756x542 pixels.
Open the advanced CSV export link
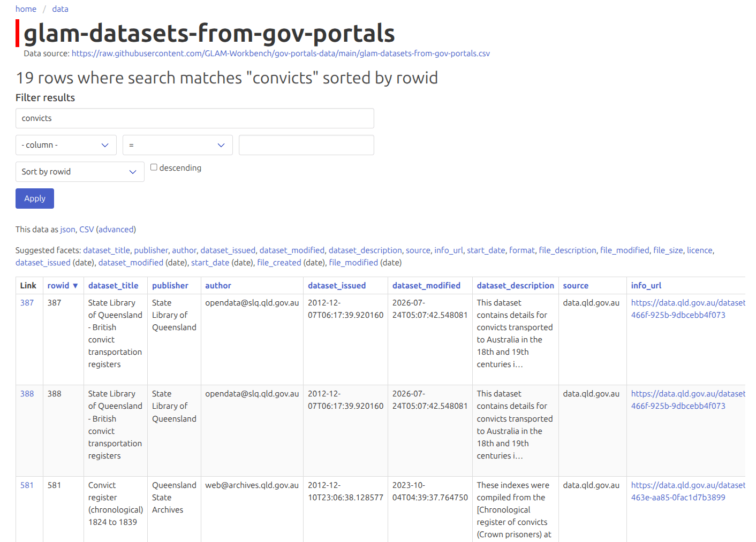pyautogui.click(x=116, y=230)
